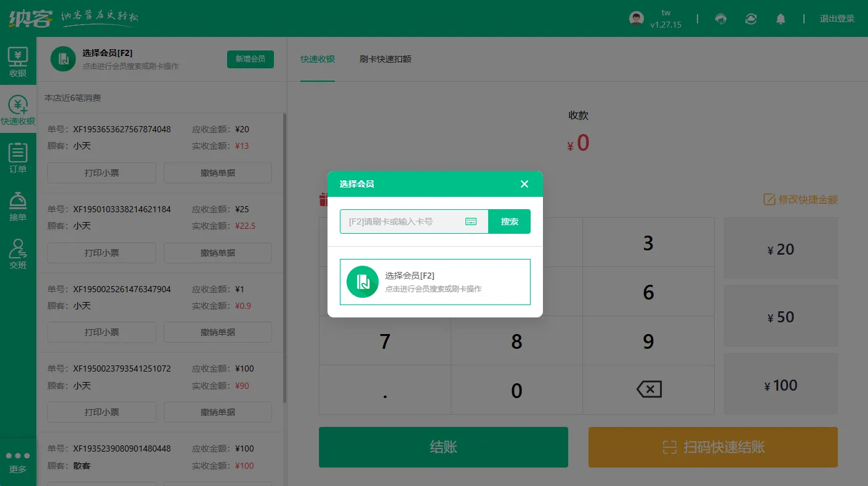
Task: Select the 选择会员[F2] card in dialog
Action: [x=435, y=282]
